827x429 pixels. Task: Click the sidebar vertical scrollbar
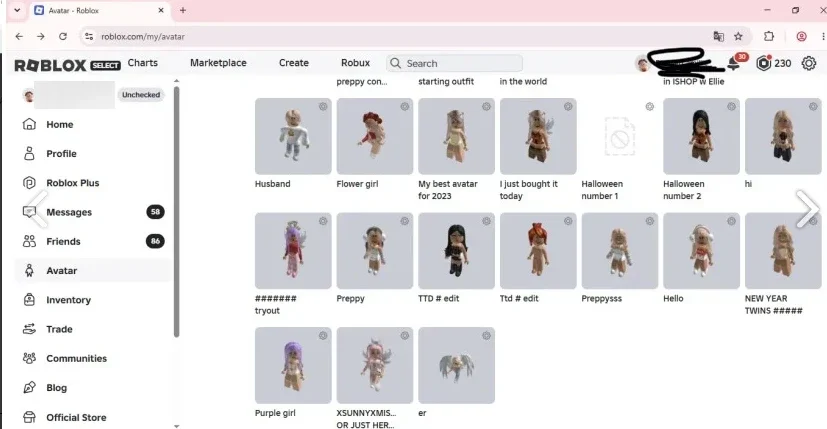pos(176,211)
